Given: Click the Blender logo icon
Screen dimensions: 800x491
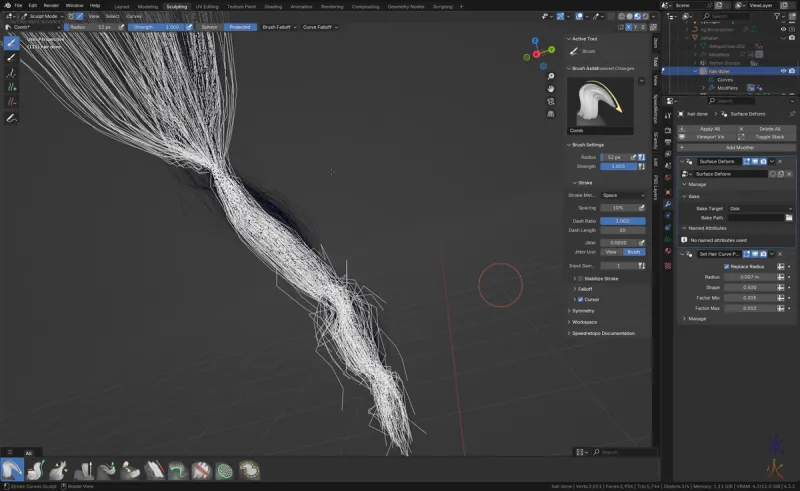Looking at the screenshot, I should coord(7,5).
